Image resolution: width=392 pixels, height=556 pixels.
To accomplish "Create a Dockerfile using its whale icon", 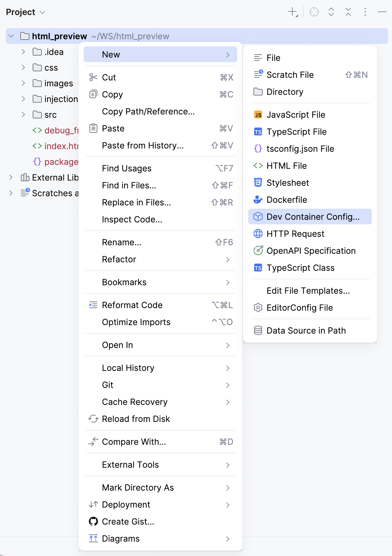I will coord(258,200).
